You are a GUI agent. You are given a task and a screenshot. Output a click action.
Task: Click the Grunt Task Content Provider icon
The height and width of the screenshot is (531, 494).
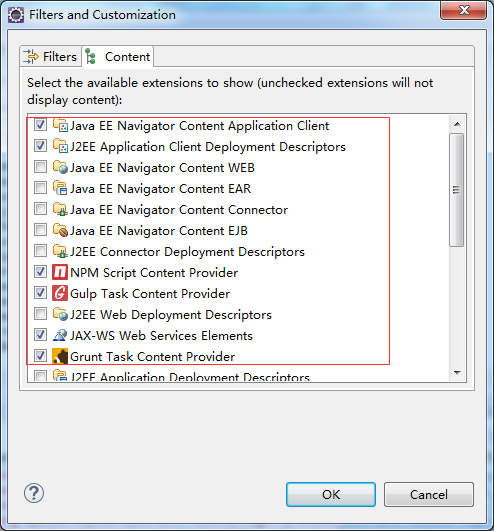point(60,357)
